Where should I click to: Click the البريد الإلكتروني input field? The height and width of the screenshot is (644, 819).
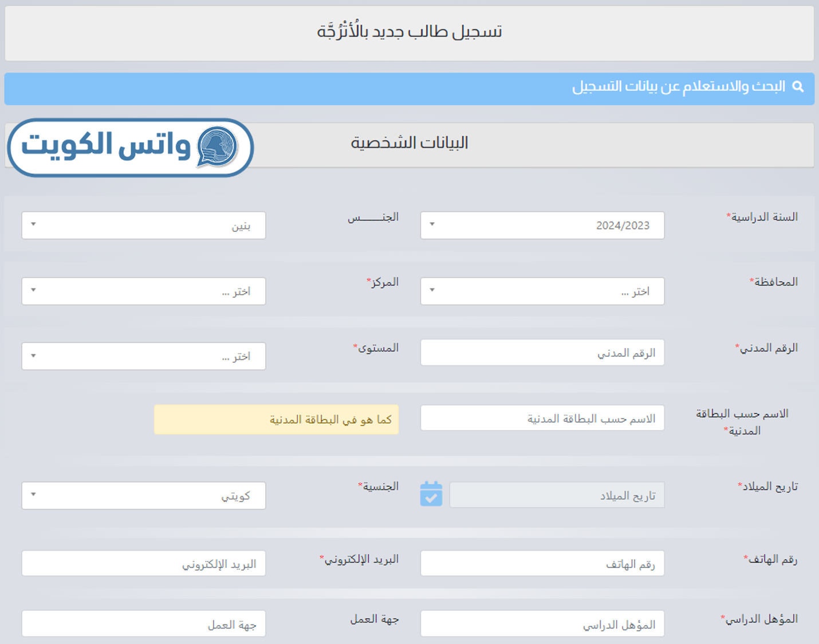[143, 564]
